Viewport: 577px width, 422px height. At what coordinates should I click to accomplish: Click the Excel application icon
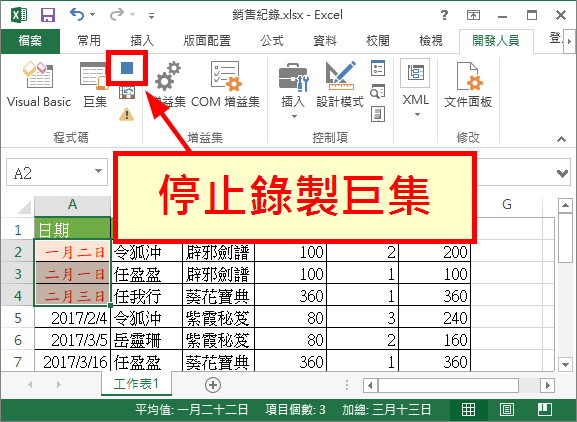tap(19, 15)
